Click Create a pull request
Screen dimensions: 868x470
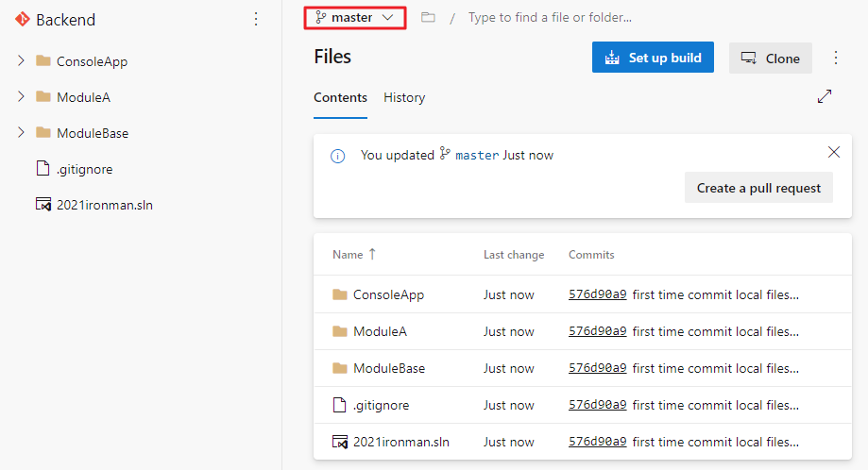(x=758, y=188)
